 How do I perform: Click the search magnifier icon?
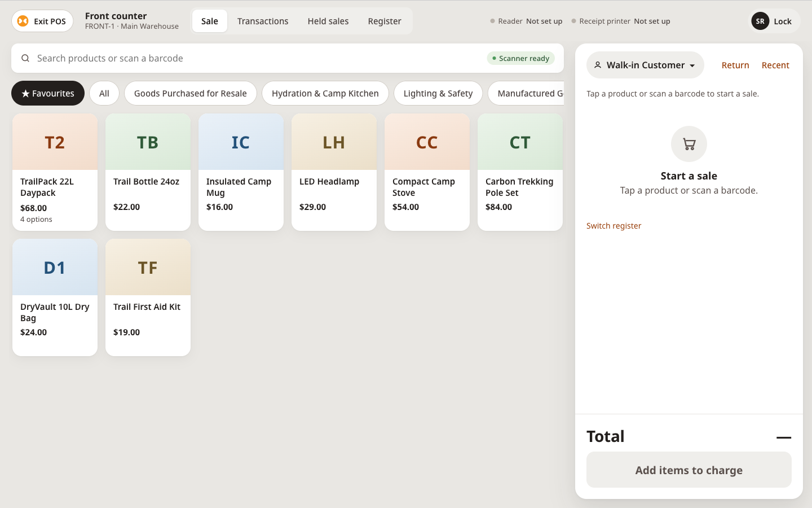(x=25, y=58)
